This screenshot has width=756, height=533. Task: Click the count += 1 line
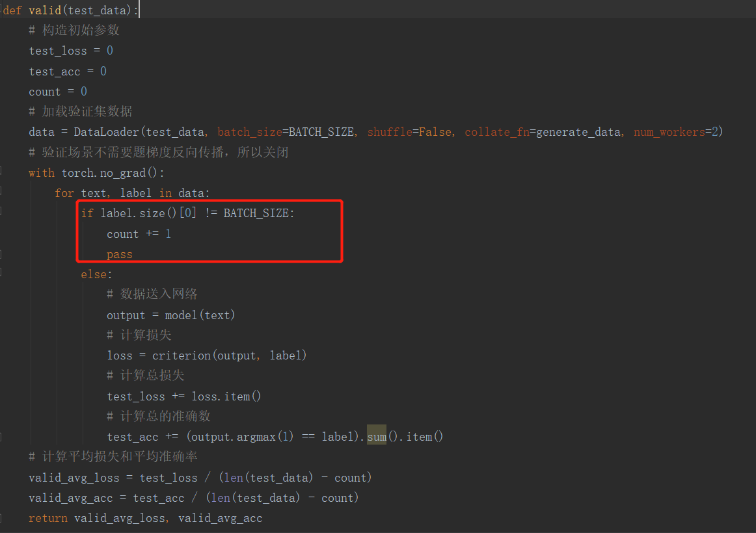139,233
